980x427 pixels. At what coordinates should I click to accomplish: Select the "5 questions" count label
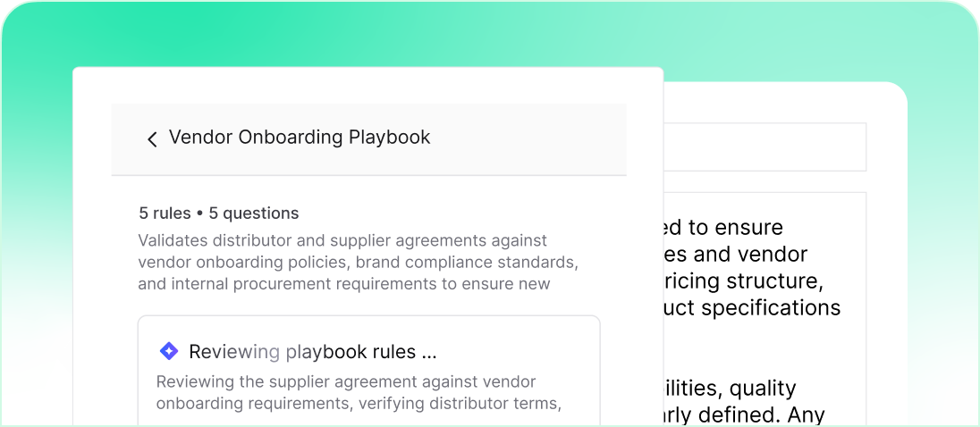254,213
